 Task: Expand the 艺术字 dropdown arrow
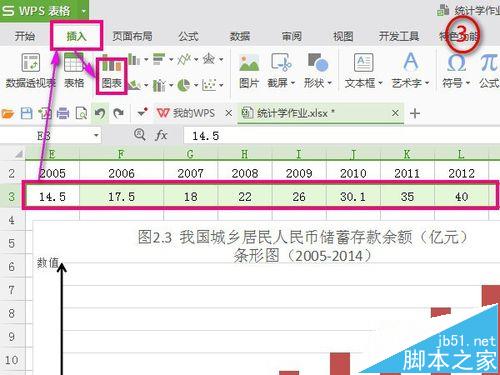[427, 83]
